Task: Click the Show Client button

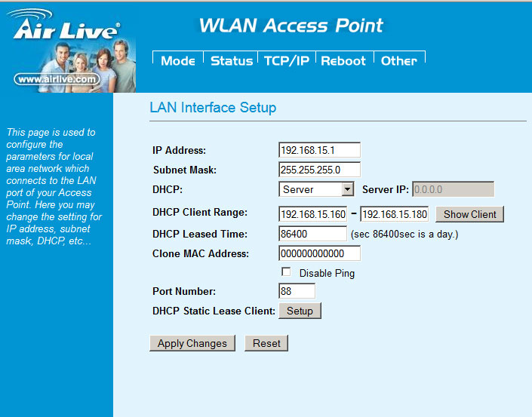Action: [x=469, y=214]
